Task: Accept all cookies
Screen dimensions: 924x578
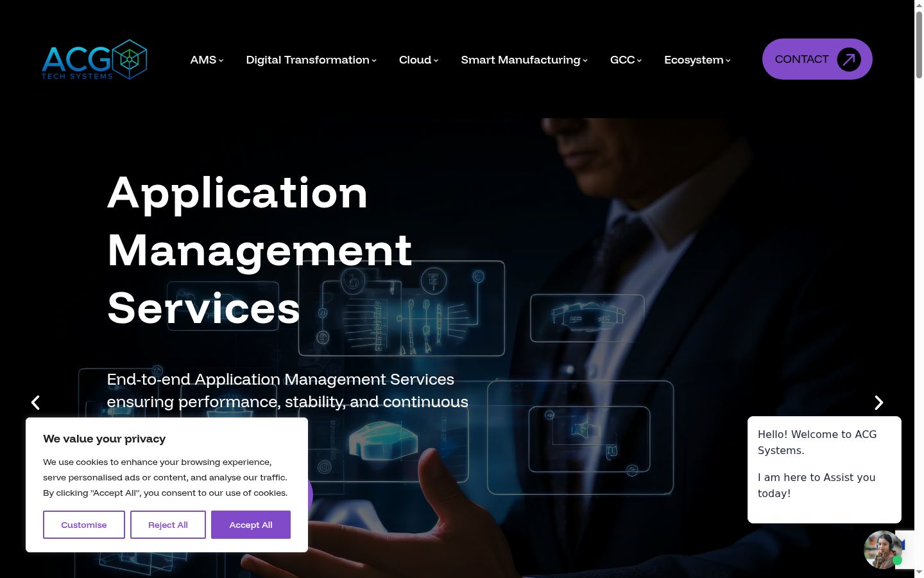Action: pyautogui.click(x=251, y=525)
